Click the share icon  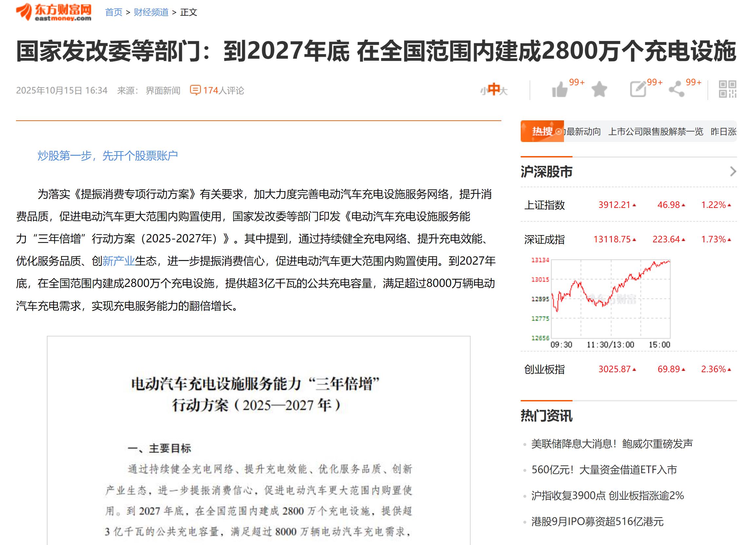click(x=676, y=90)
